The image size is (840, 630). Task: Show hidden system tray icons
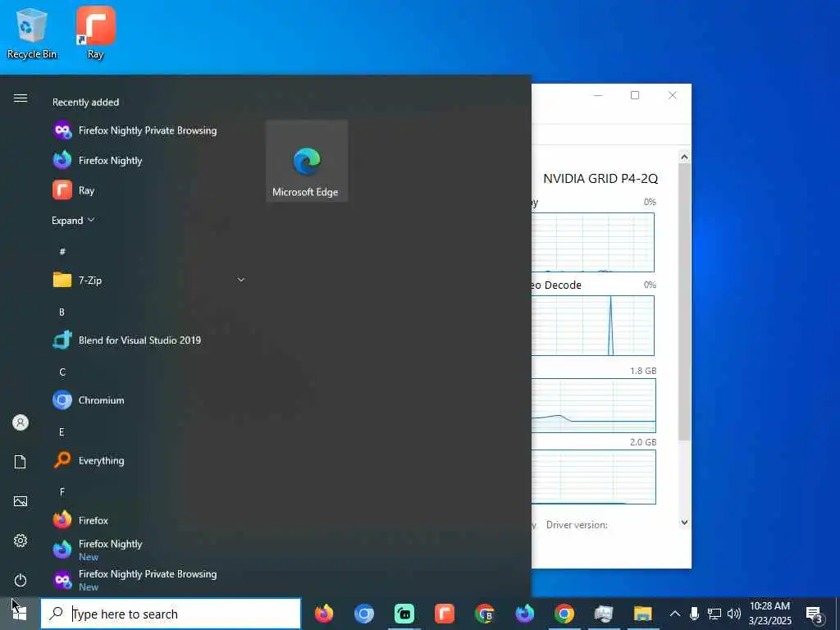point(675,614)
